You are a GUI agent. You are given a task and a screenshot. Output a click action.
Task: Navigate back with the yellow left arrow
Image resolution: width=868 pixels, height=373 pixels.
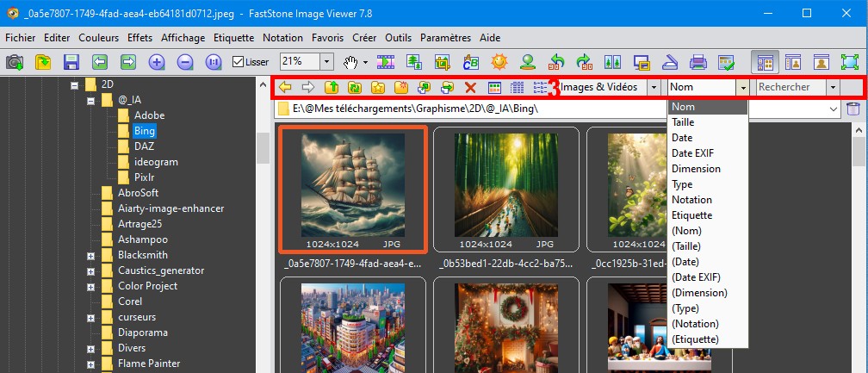(x=285, y=87)
